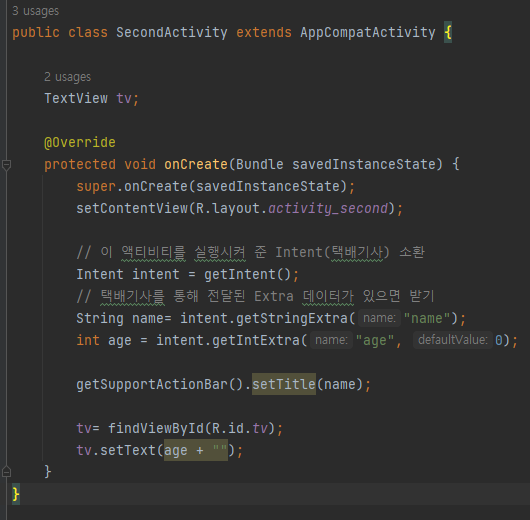Click the closing brace of the class
The width and height of the screenshot is (530, 520).
16,494
